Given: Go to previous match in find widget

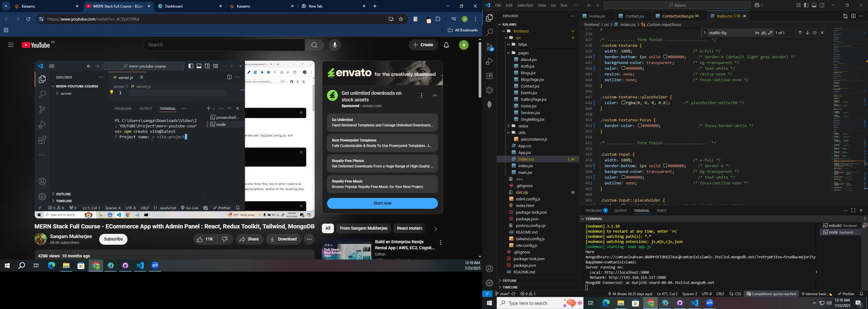Looking at the screenshot, I should click(800, 33).
